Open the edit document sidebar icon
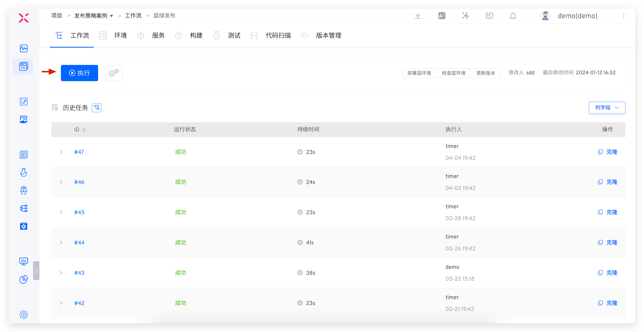This screenshot has width=644, height=332. point(23,102)
